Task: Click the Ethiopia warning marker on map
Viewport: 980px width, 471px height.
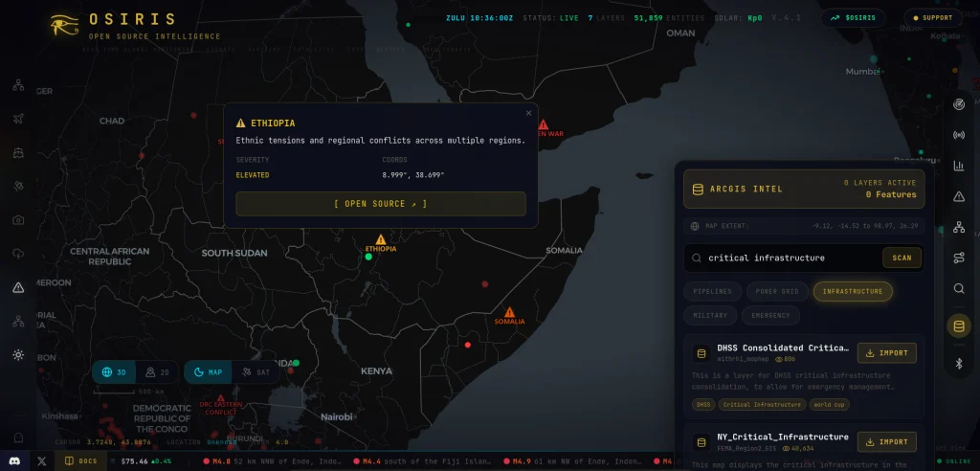Action: tap(381, 239)
